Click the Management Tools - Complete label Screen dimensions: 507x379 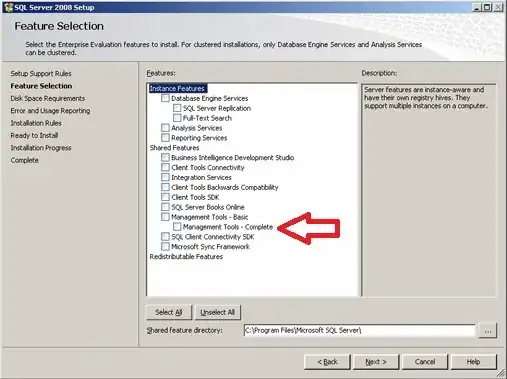click(228, 227)
